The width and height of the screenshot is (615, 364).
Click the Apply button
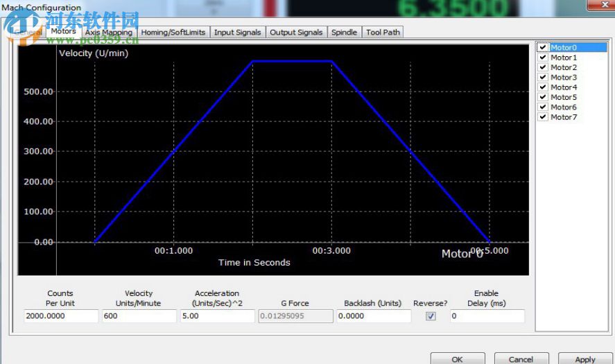[584, 358]
